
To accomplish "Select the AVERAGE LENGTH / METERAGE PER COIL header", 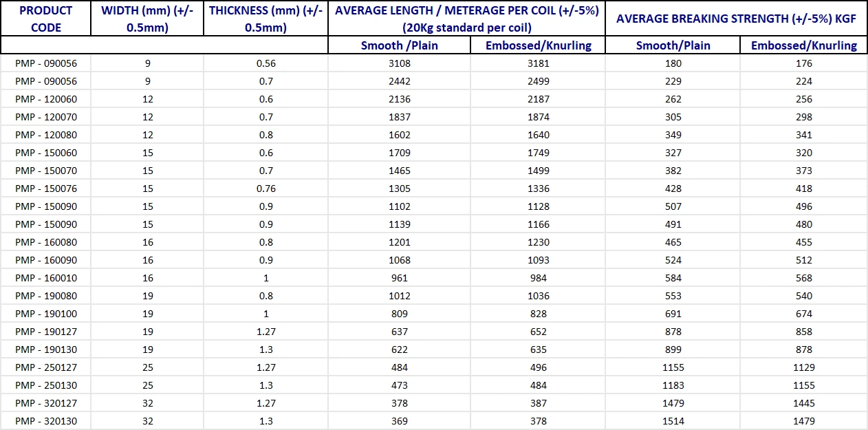I will pyautogui.click(x=467, y=19).
